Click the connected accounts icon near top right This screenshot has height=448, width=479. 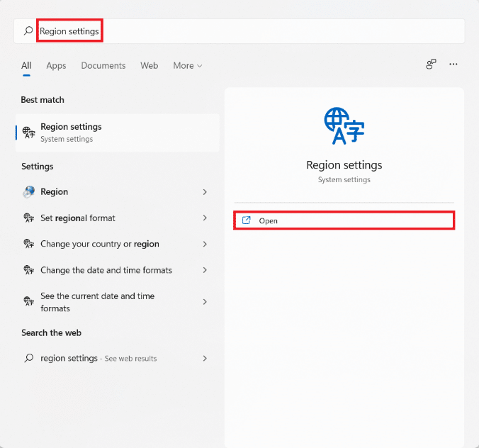click(431, 65)
